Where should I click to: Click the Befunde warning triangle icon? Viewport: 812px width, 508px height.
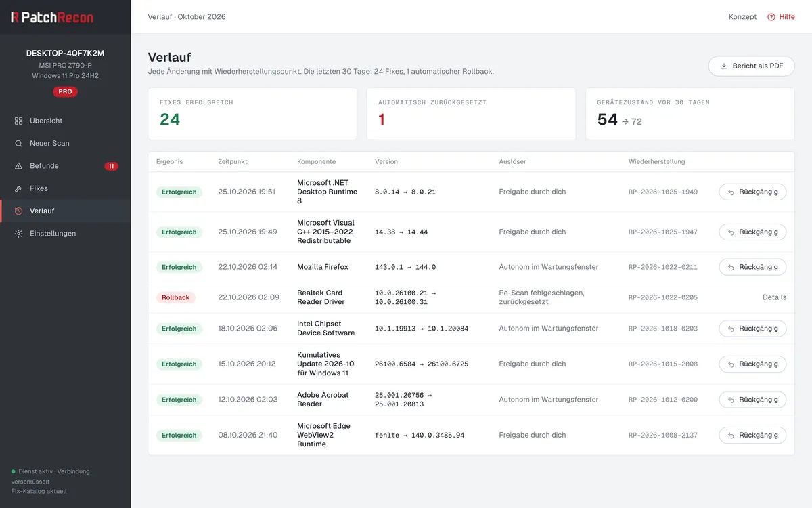point(18,166)
